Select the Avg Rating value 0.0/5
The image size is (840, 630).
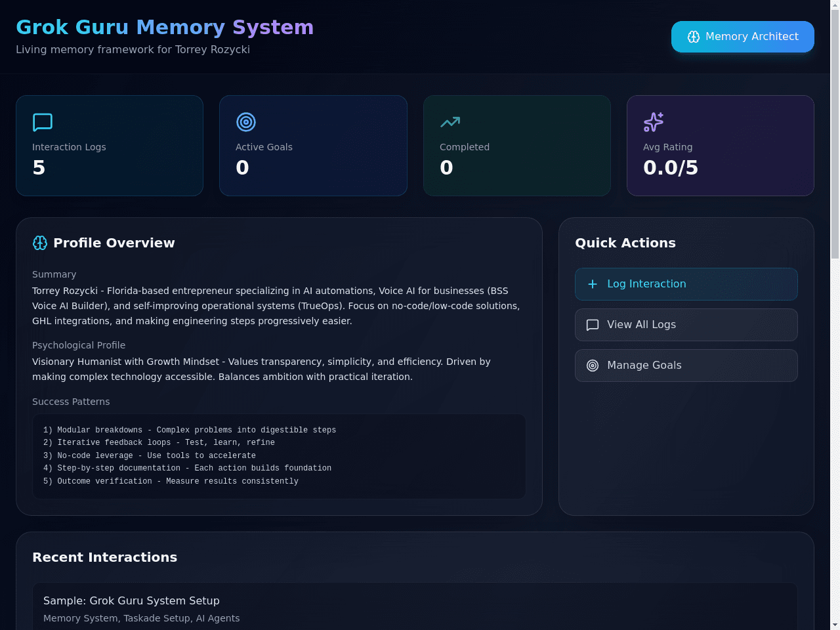[671, 168]
